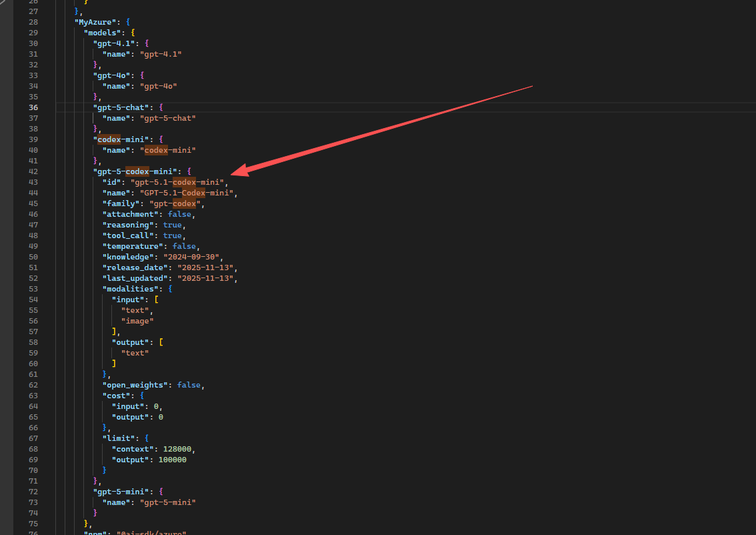Screen dimensions: 756x535
Task: Click the false value of "attachment"
Action: click(180, 214)
